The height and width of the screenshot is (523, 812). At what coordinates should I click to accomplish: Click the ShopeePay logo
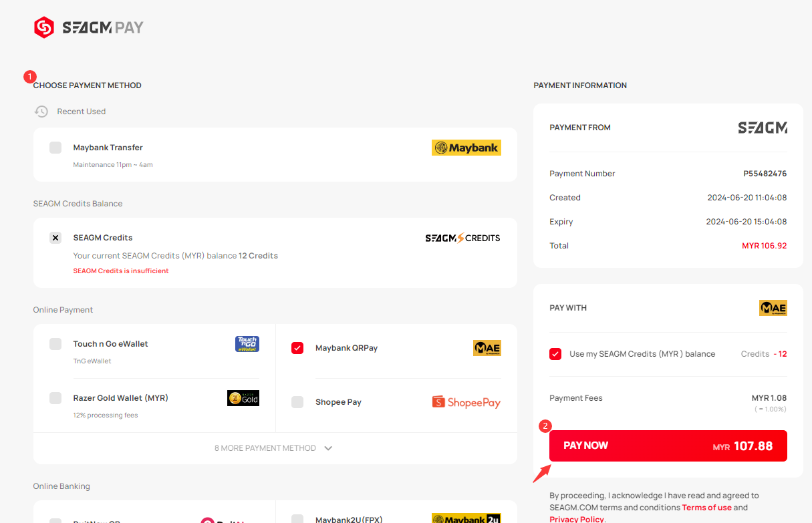click(466, 402)
